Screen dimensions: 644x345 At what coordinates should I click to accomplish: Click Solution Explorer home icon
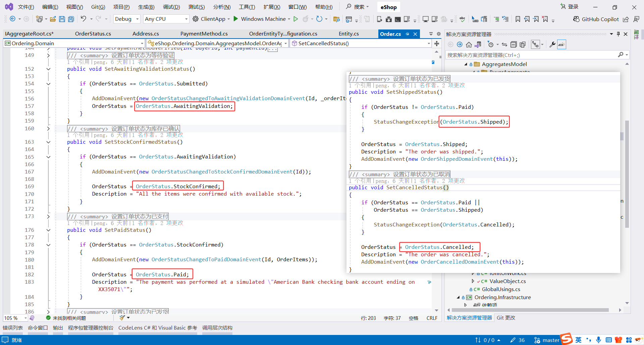[469, 45]
